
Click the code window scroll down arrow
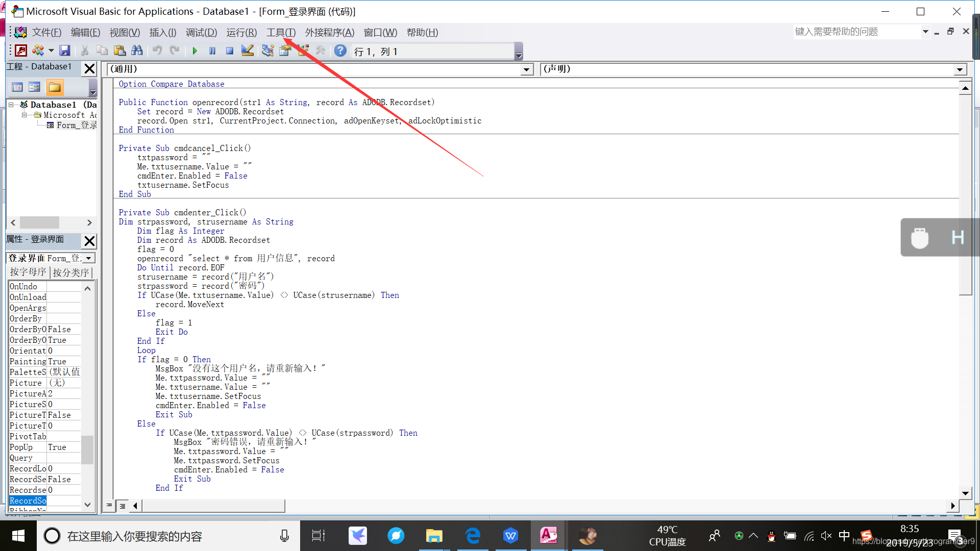[965, 493]
